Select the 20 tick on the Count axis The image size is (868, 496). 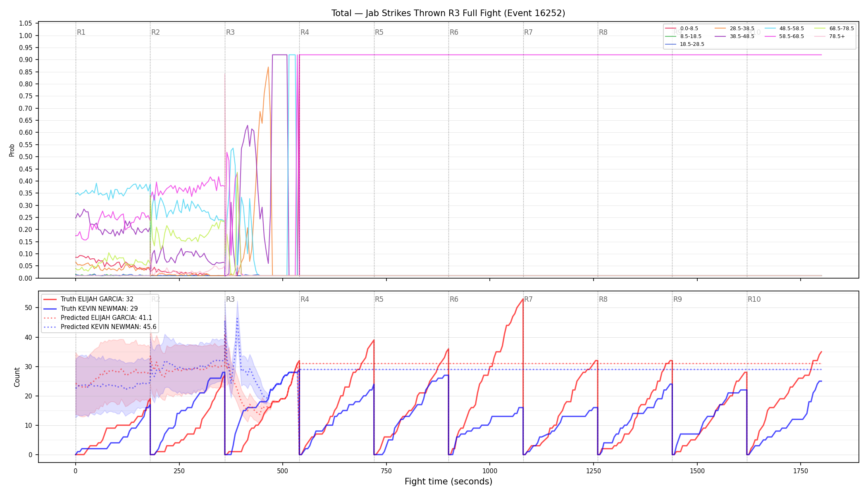(x=29, y=396)
